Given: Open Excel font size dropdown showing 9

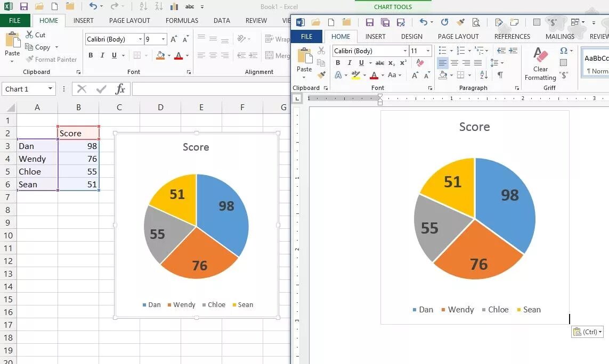Looking at the screenshot, I should click(x=163, y=39).
